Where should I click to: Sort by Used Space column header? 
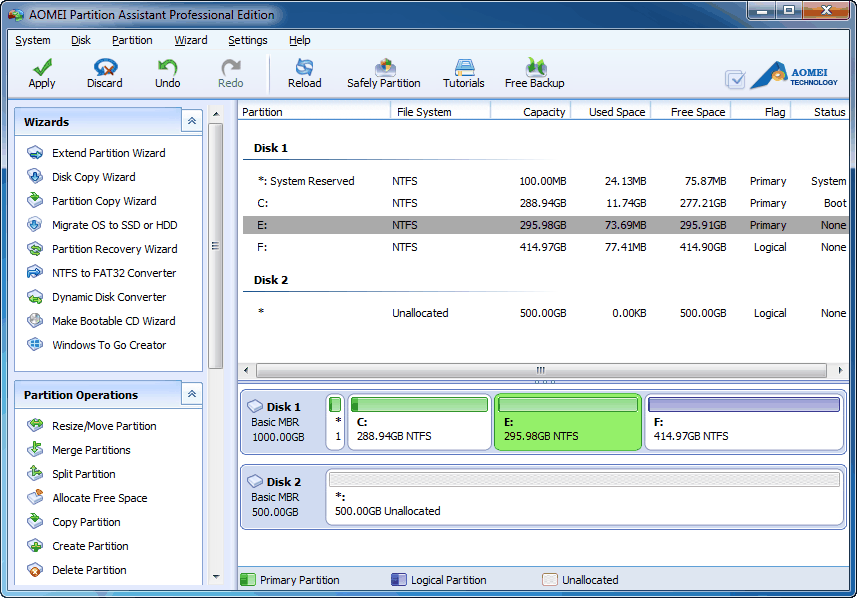611,112
